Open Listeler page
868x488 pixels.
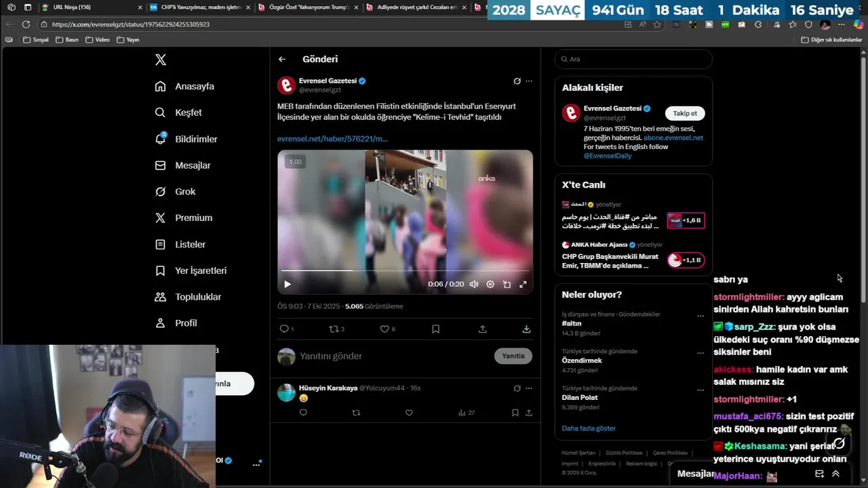pyautogui.click(x=180, y=244)
